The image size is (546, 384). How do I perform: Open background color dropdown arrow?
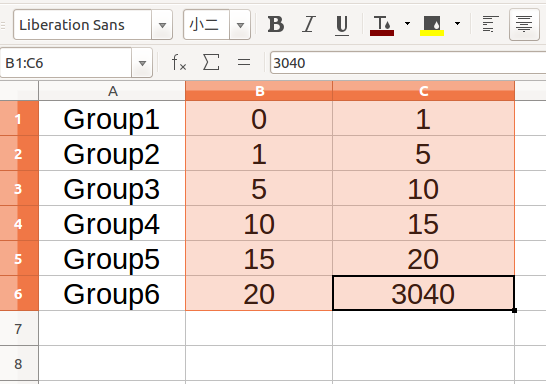click(x=457, y=24)
